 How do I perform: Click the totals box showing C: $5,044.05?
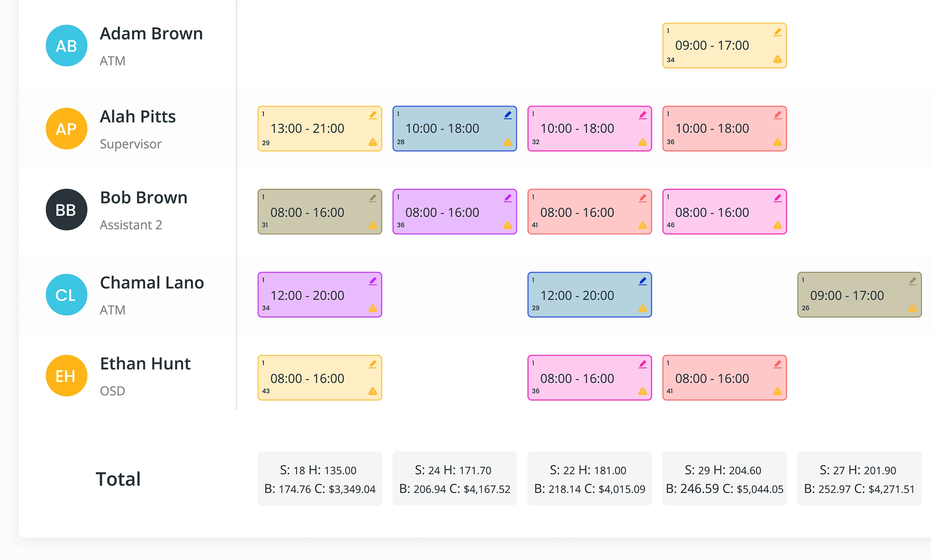724,478
